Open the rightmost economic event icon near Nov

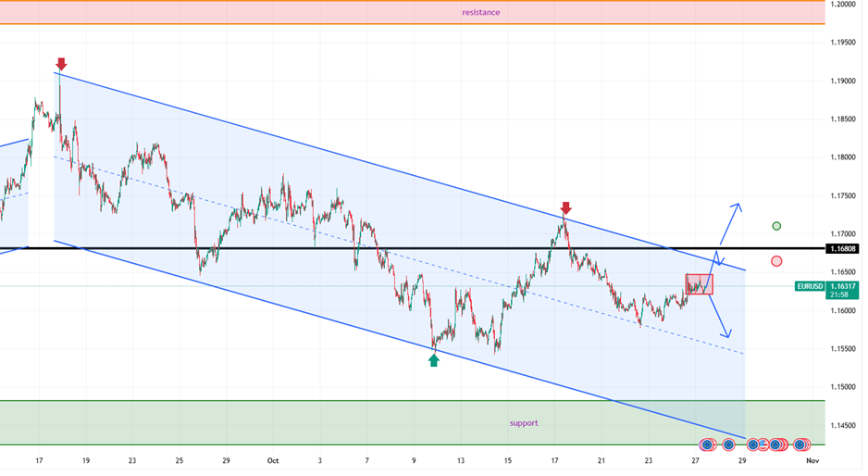click(x=799, y=445)
